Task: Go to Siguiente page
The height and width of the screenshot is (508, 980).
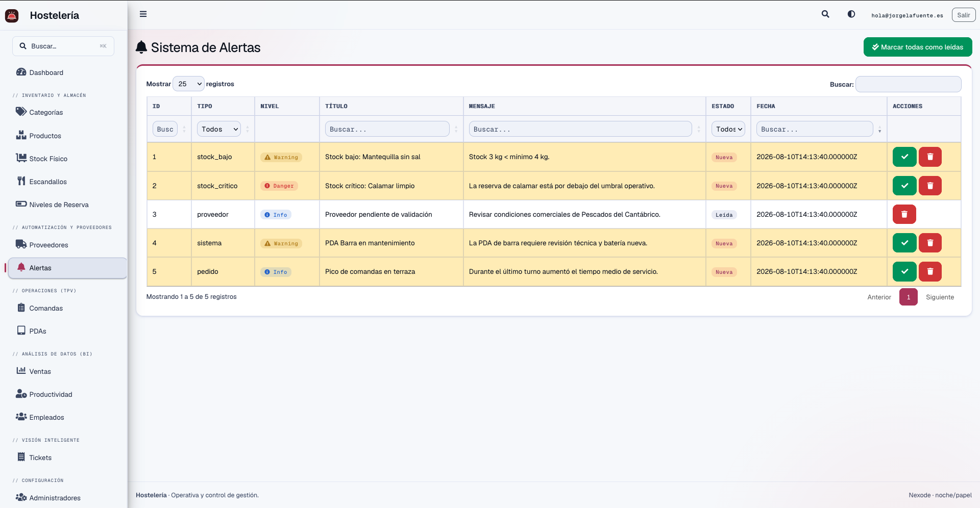Action: pyautogui.click(x=940, y=297)
